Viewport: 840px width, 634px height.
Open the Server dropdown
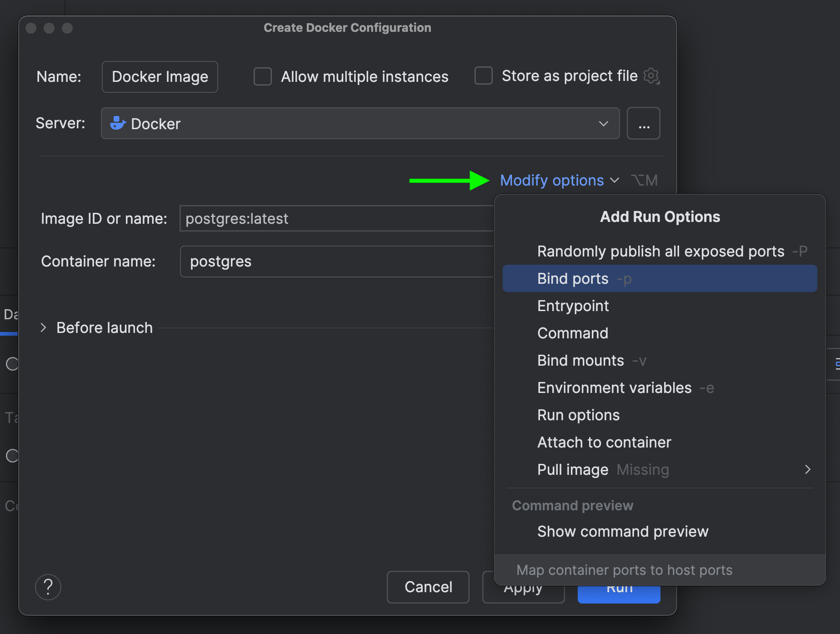click(604, 123)
